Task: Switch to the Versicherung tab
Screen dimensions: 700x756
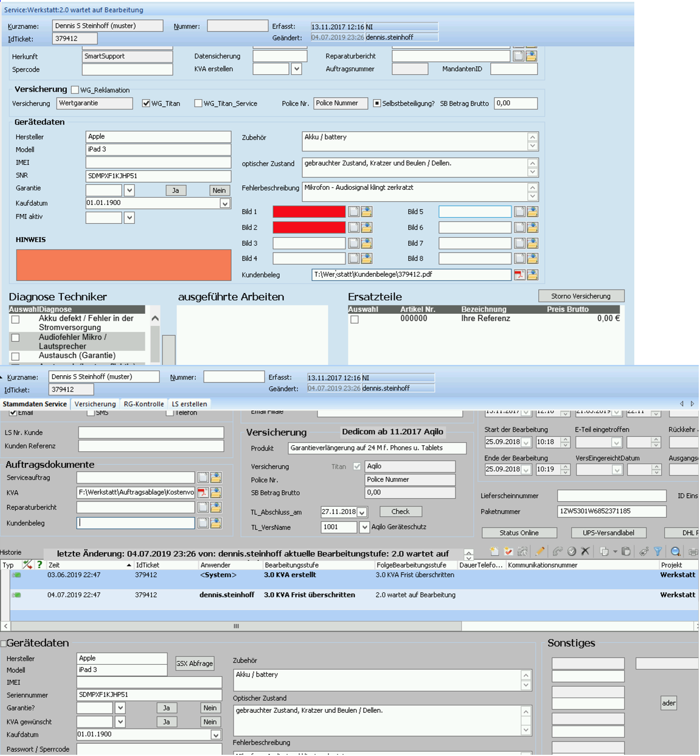Action: (95, 404)
